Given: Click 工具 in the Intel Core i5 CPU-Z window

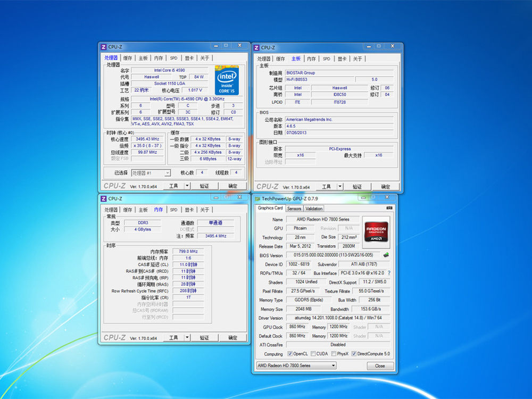Looking at the screenshot, I should pos(173,186).
